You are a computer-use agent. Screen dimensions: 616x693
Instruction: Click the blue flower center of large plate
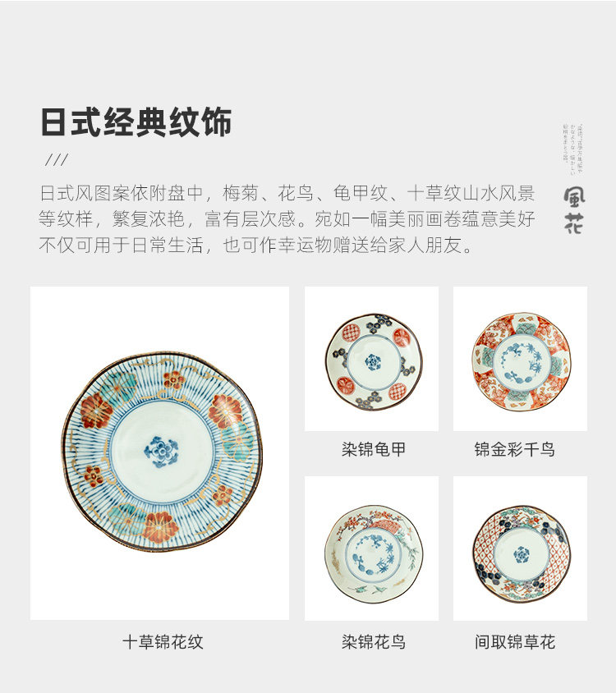161,452
